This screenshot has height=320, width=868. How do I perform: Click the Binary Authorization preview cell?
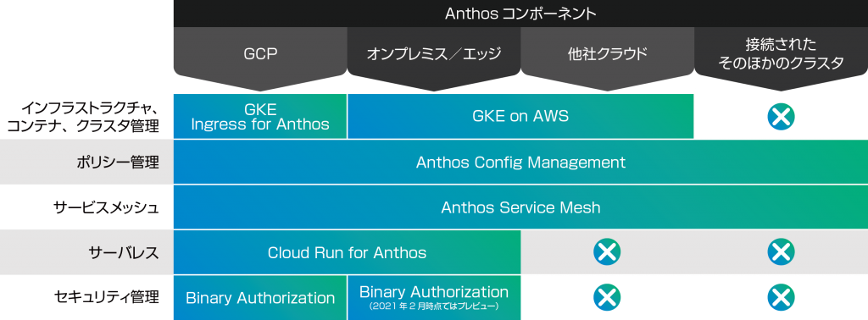(x=434, y=298)
